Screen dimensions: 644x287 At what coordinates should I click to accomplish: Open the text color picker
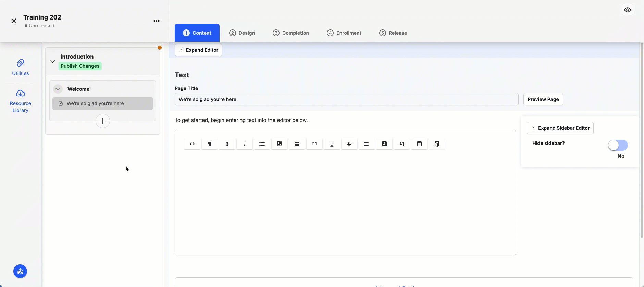point(384,144)
